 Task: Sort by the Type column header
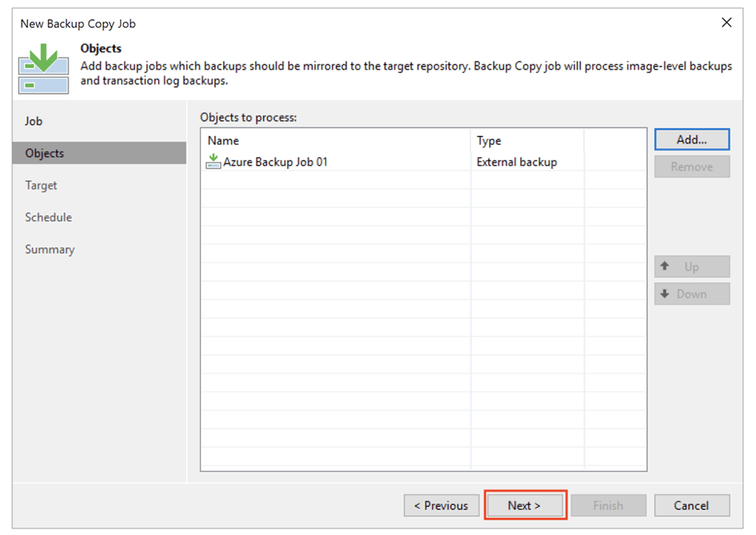click(x=527, y=141)
